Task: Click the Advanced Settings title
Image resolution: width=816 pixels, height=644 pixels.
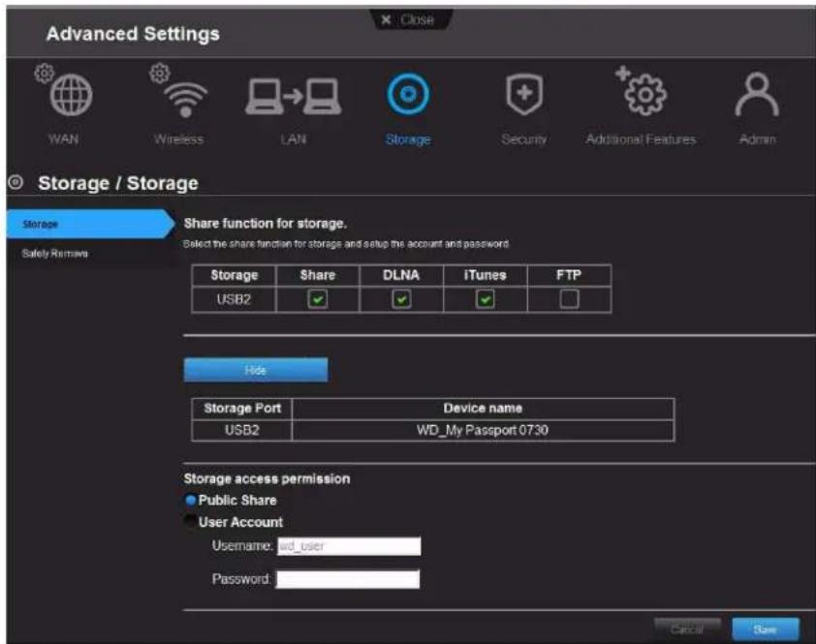Action: [x=133, y=34]
